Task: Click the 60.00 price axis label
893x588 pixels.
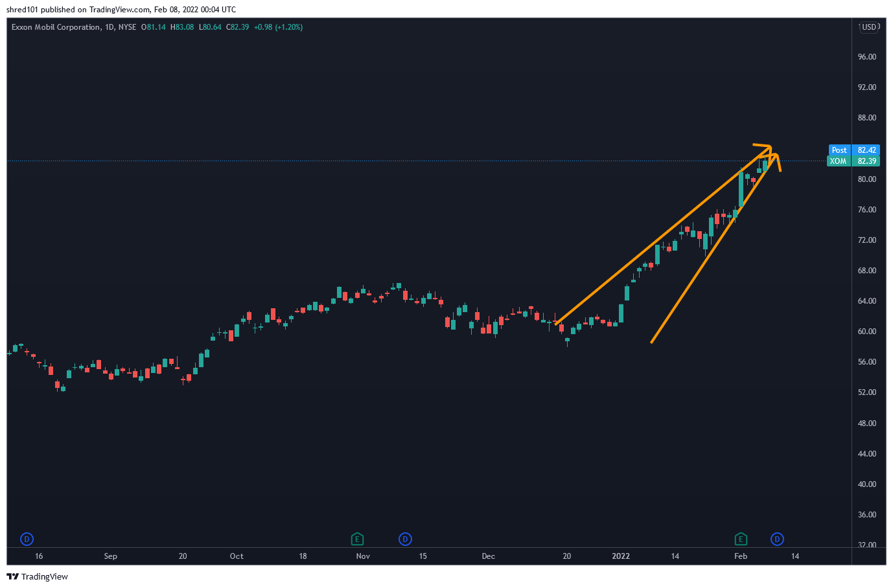Action: click(867, 332)
